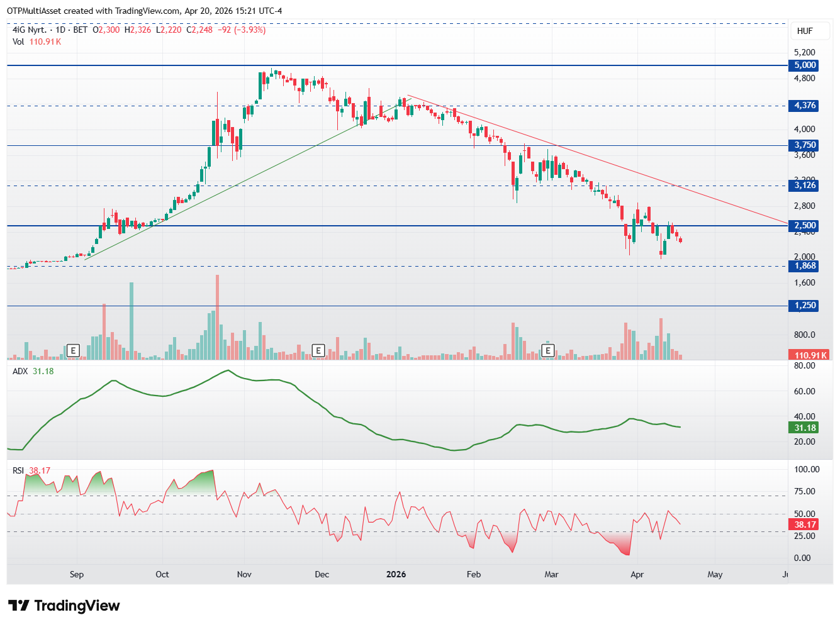
Task: Click the 4iG Nyrt. symbol title
Action: 30,30
